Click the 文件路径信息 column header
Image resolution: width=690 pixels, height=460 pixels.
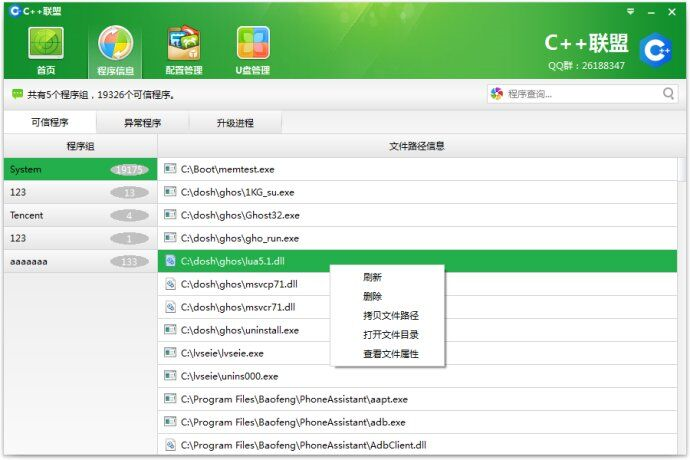[417, 146]
